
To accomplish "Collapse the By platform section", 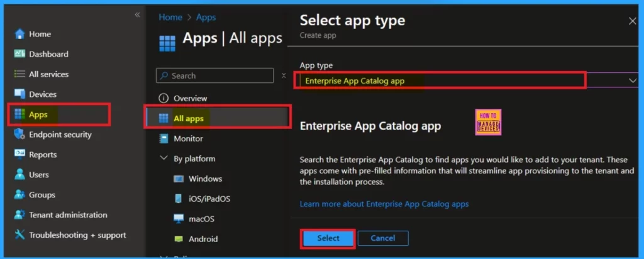I will coord(164,158).
